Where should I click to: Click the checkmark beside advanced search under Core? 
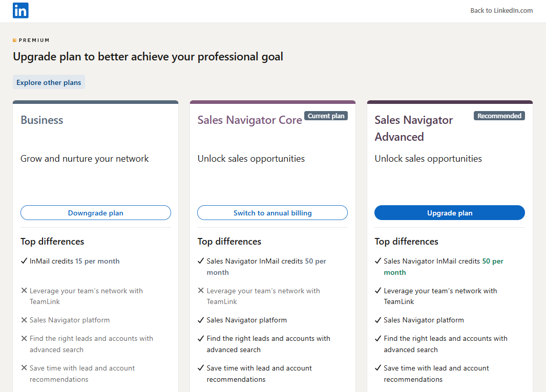[x=201, y=338]
